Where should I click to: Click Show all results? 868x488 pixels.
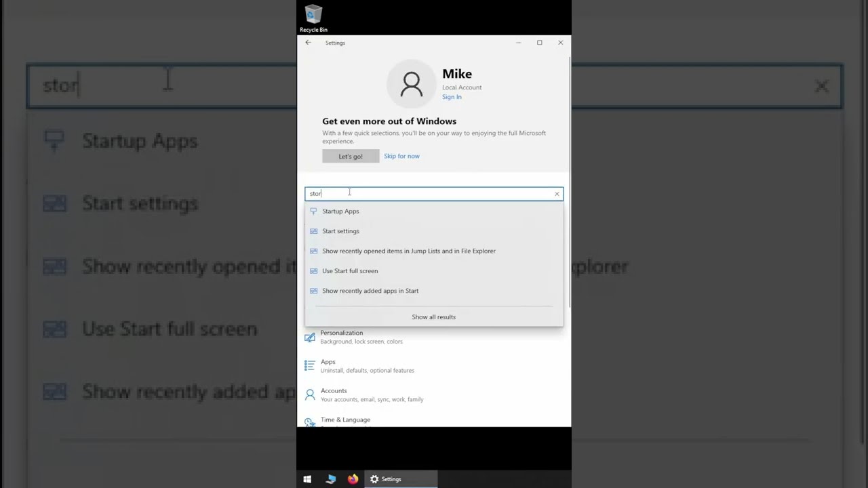click(x=434, y=317)
